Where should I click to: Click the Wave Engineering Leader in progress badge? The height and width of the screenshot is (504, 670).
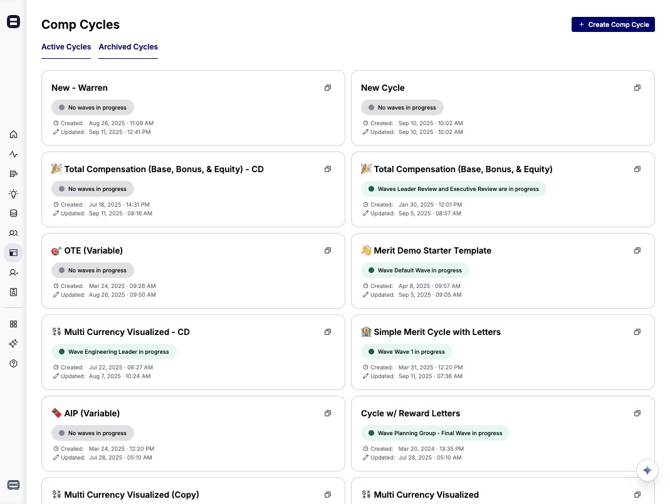coord(114,352)
